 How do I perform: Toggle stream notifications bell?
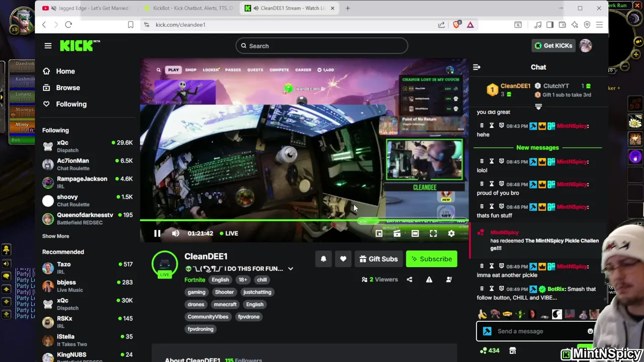click(x=324, y=259)
